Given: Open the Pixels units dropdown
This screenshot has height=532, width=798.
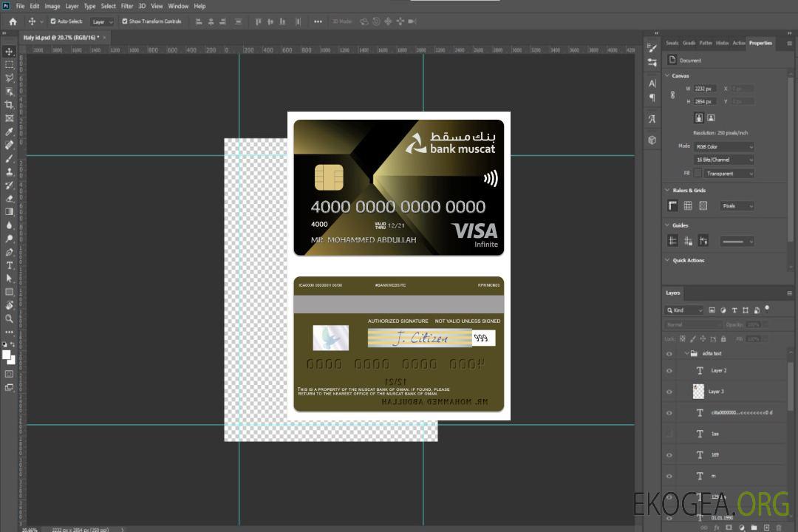Looking at the screenshot, I should (x=737, y=205).
